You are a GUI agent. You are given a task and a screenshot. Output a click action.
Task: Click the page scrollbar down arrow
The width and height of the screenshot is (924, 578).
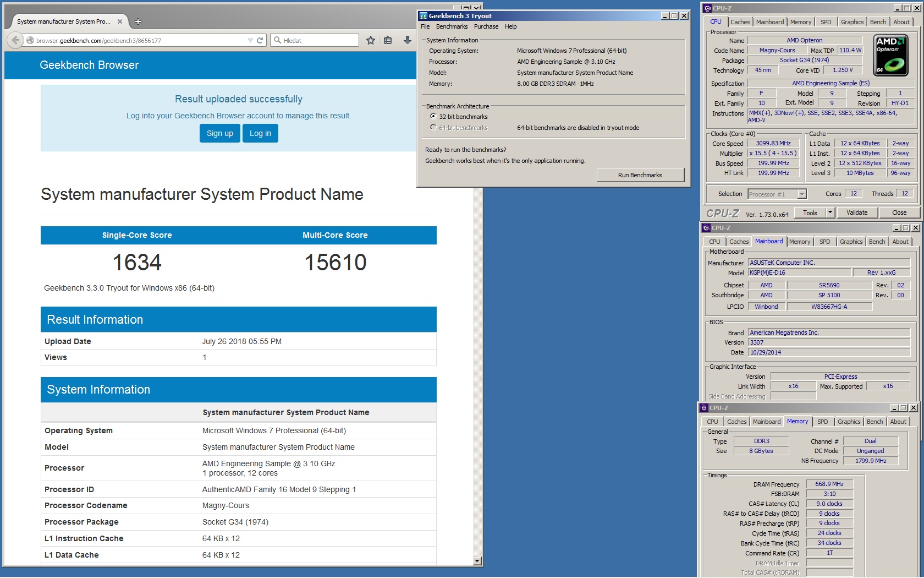(477, 561)
